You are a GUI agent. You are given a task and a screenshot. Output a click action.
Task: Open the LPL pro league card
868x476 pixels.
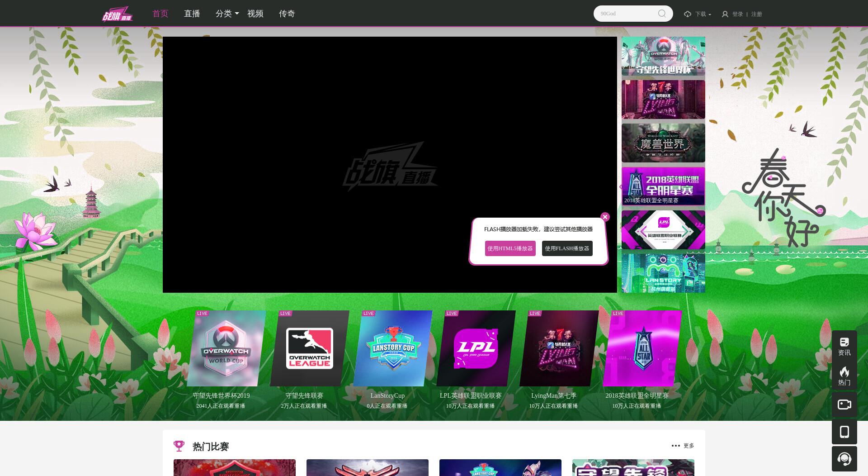click(476, 348)
